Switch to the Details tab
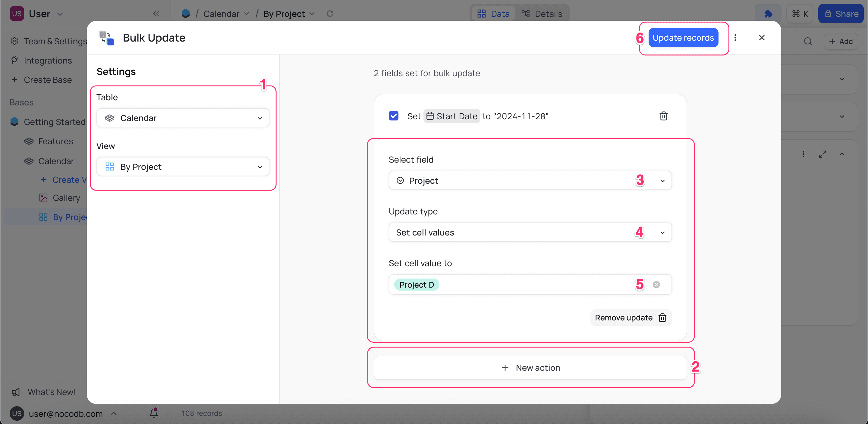The height and width of the screenshot is (424, 868). click(542, 14)
